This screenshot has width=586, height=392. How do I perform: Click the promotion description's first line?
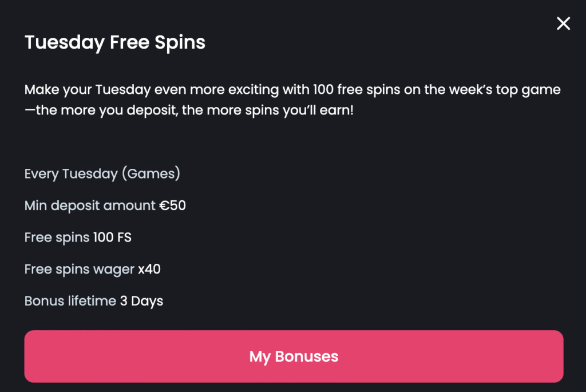coord(292,90)
